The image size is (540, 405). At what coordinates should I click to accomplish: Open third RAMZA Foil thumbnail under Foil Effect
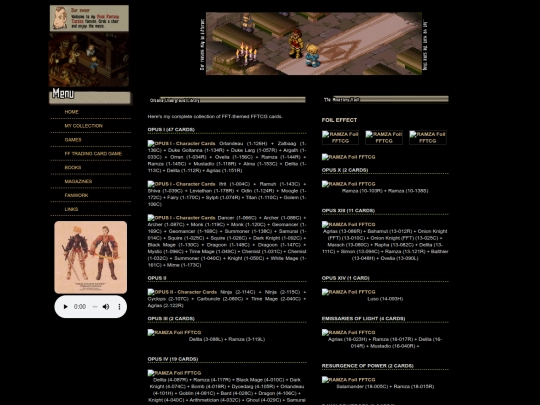point(428,137)
